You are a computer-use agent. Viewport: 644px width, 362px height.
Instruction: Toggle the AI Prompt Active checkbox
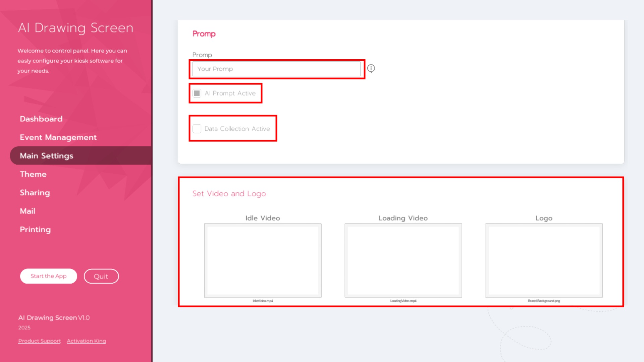[197, 93]
